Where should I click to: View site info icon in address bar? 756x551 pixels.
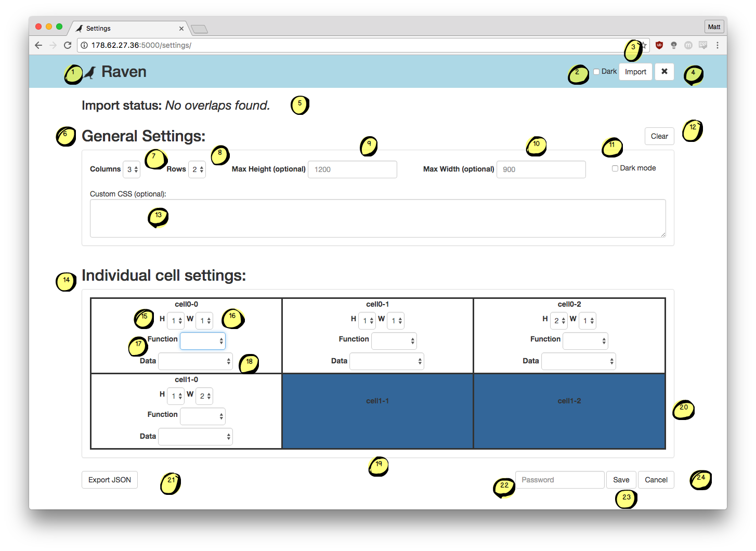click(x=84, y=45)
